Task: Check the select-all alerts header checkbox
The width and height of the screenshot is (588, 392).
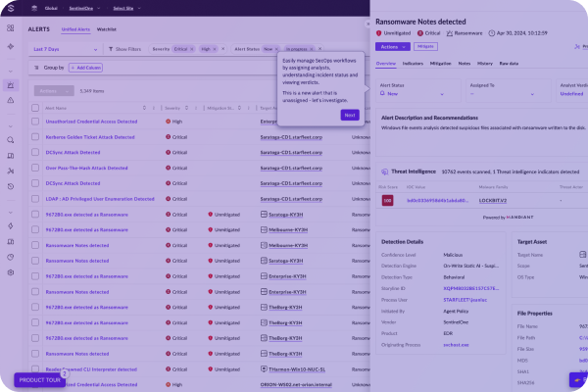Action: point(36,107)
